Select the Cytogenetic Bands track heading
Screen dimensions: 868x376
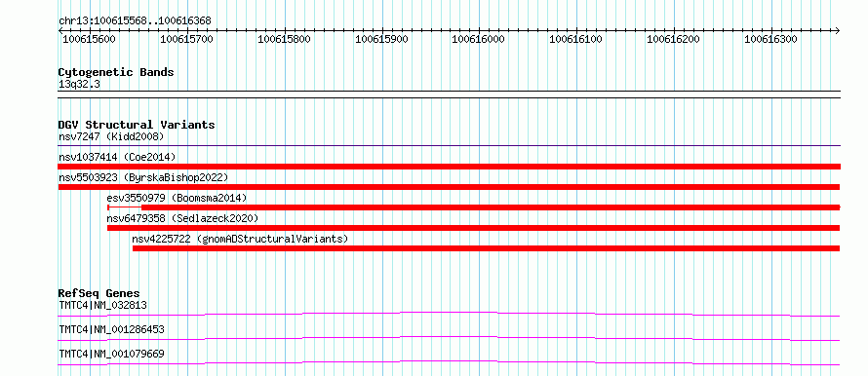tap(116, 72)
